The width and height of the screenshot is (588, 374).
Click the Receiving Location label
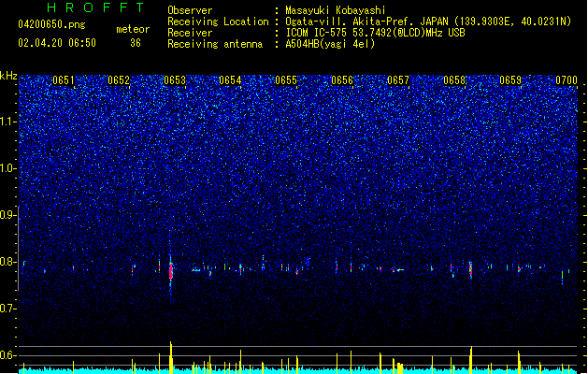point(218,22)
